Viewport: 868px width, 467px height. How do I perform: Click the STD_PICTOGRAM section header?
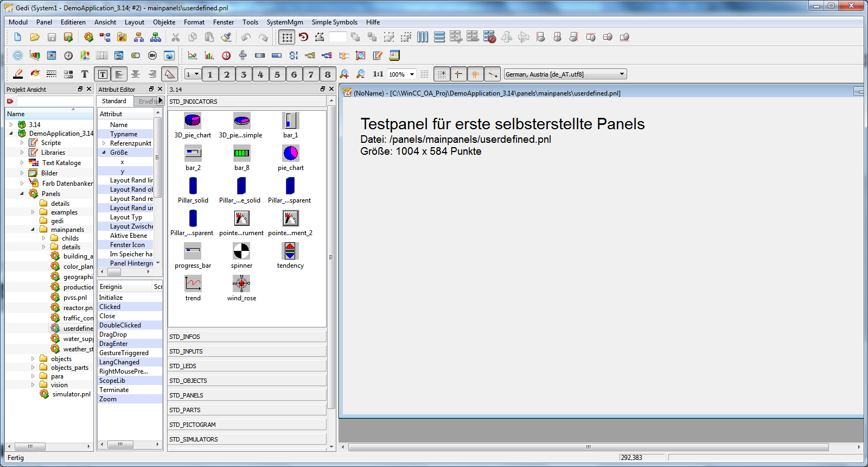tap(247, 425)
